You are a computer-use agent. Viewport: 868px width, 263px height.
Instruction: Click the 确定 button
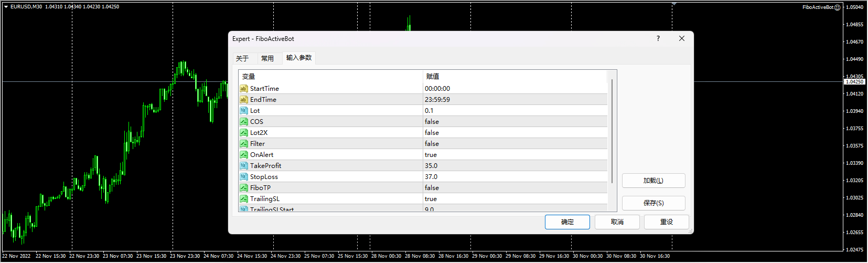tap(567, 222)
